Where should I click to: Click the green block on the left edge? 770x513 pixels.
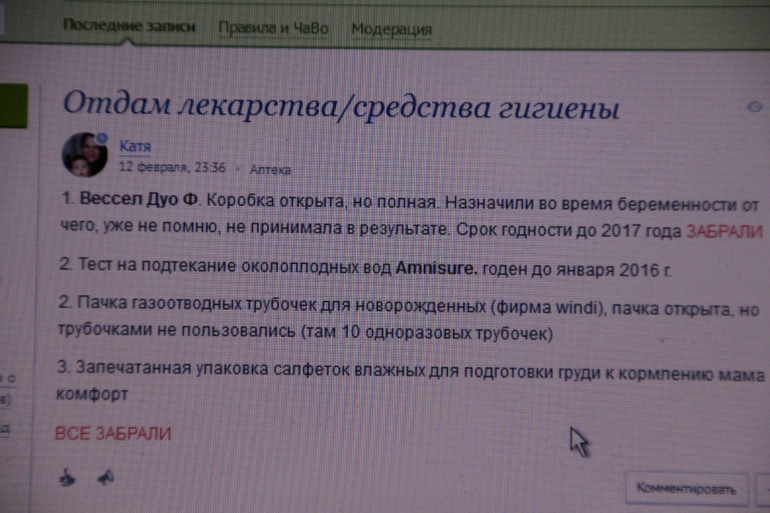coord(14,106)
